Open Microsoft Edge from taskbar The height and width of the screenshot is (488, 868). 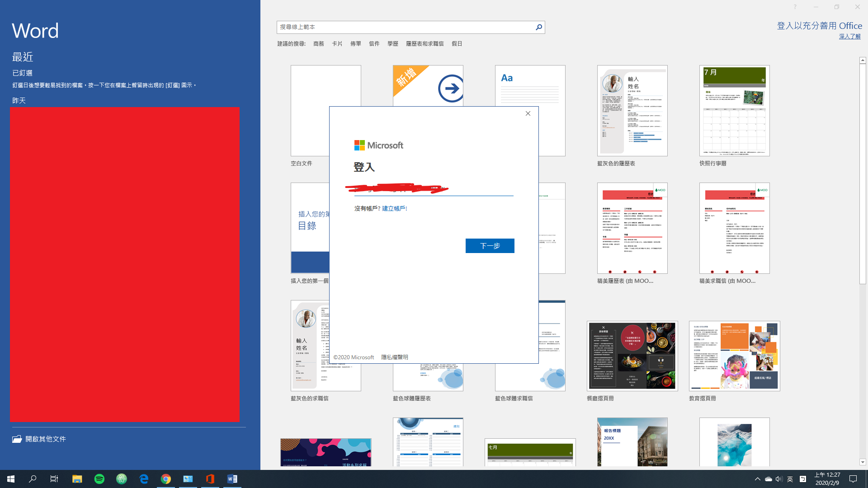click(144, 479)
